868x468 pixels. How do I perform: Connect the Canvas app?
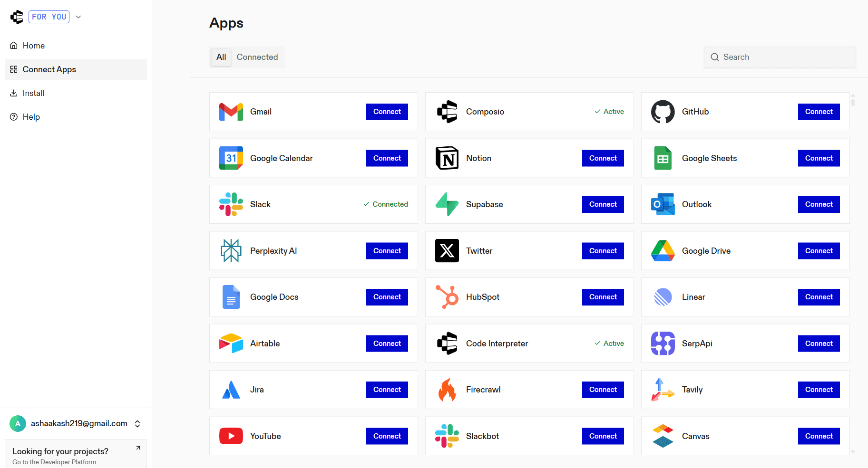coord(819,436)
